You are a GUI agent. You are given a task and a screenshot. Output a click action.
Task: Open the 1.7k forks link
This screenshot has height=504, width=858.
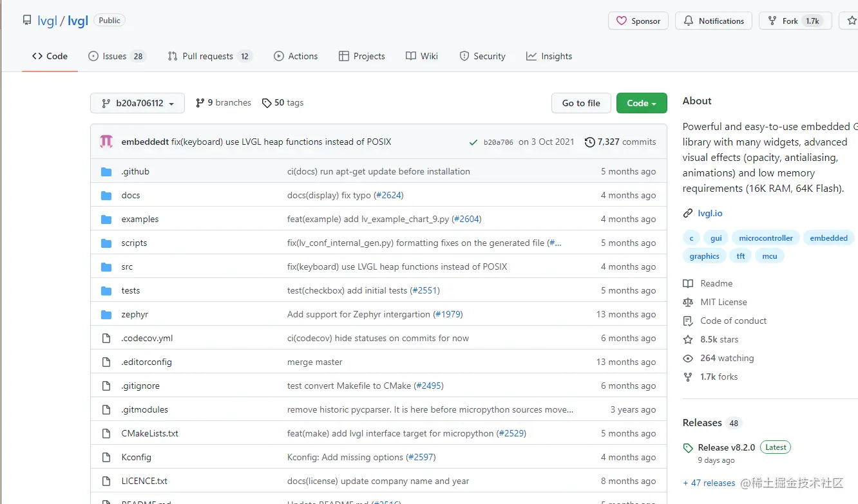pyautogui.click(x=719, y=377)
